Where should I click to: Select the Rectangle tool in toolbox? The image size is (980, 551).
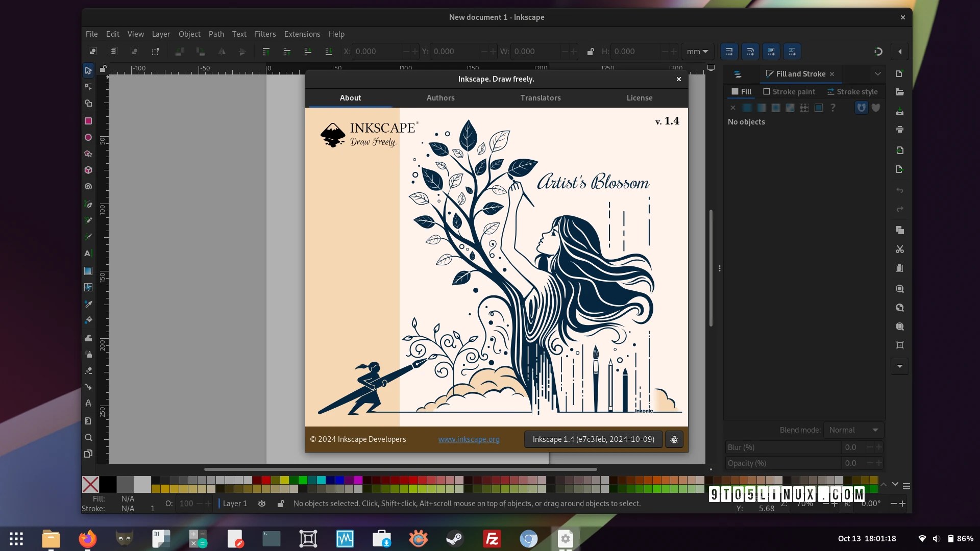88,121
